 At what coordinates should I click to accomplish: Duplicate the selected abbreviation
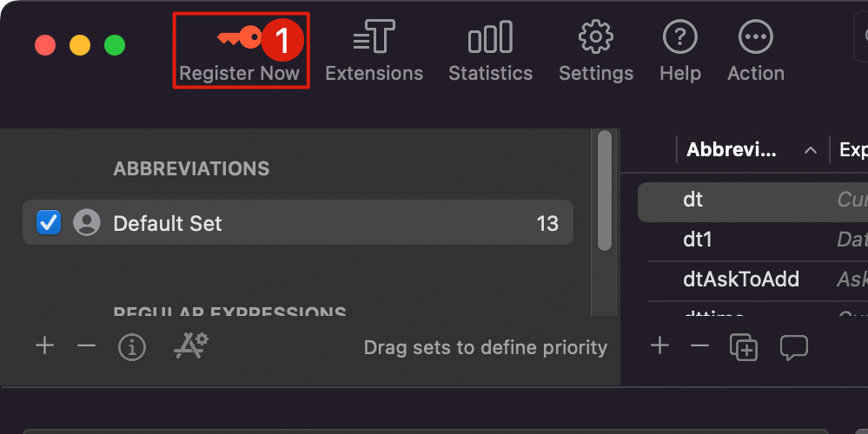[x=745, y=347]
